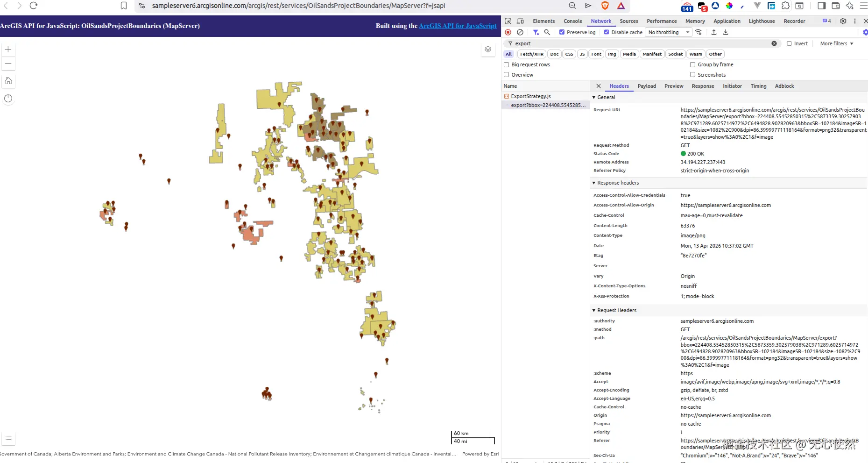
Task: Open Brave Wallet
Action: (836, 6)
